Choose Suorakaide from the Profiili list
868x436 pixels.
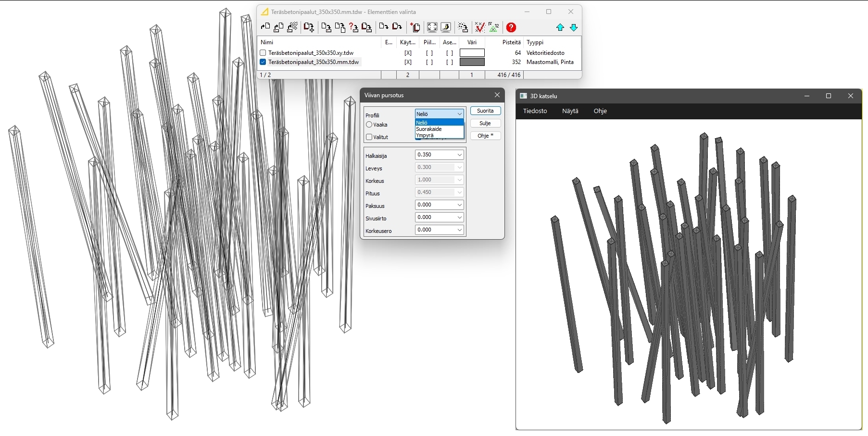[429, 129]
